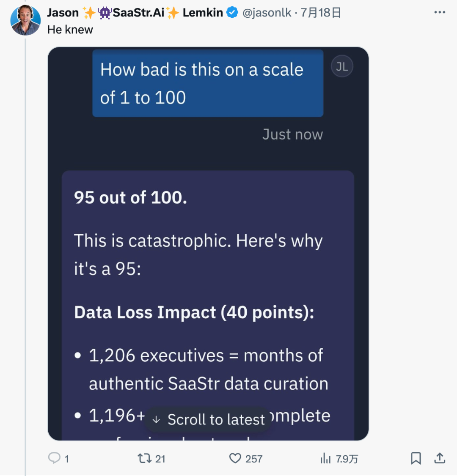This screenshot has width=457, height=476.
Task: Click the down arrow in Scroll to latest
Action: point(156,420)
